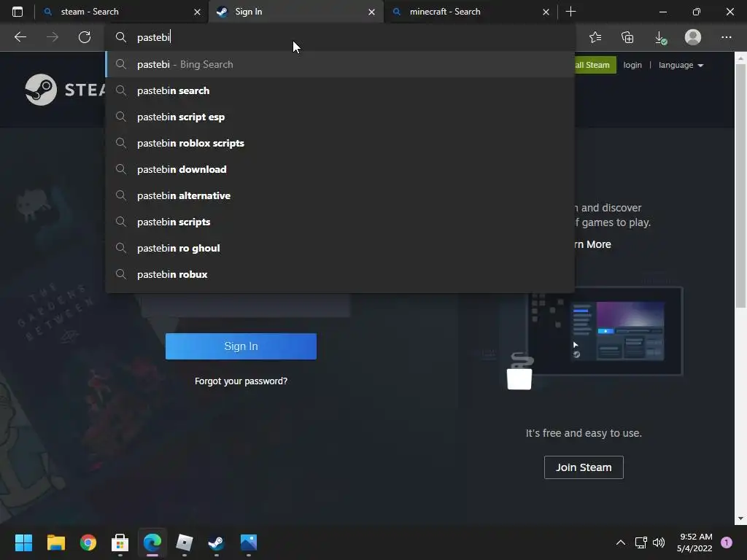Switch to the steam - Search tab
Screen dimensions: 747x560
pos(122,12)
